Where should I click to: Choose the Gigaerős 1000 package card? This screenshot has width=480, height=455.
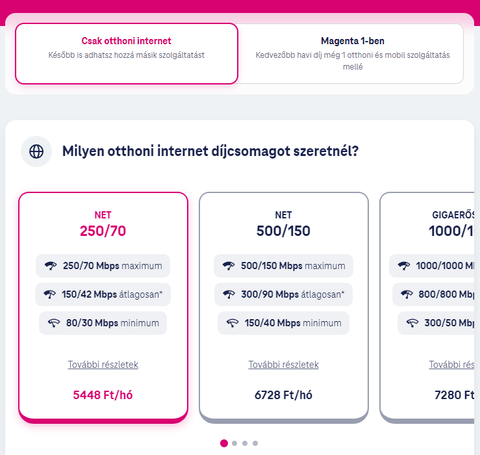[427, 307]
